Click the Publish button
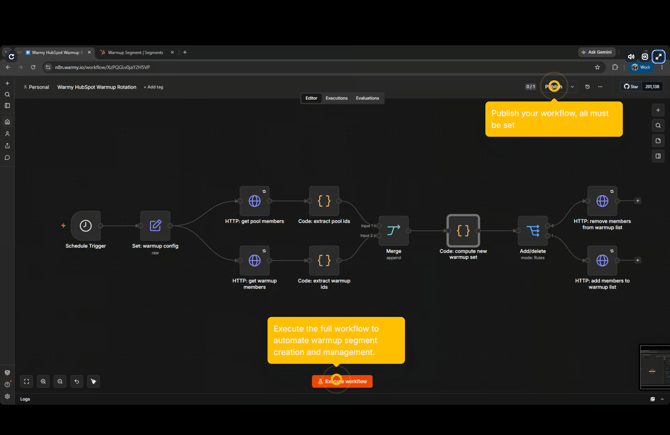This screenshot has width=670, height=435. point(554,87)
